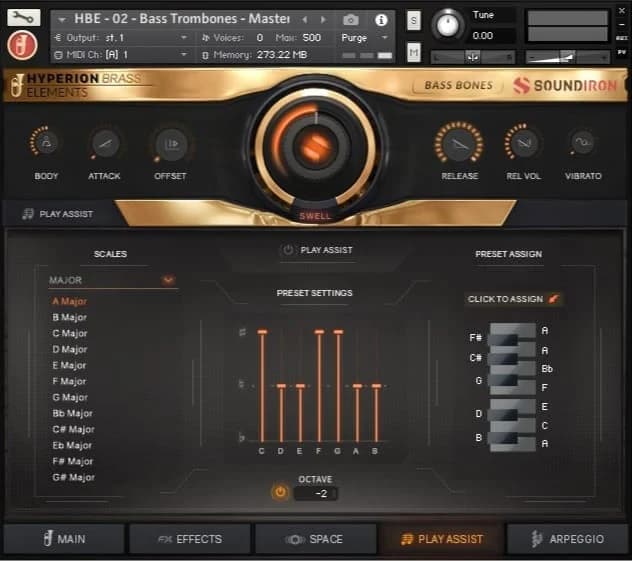Click the Vibrato knob
The image size is (632, 561).
point(582,144)
